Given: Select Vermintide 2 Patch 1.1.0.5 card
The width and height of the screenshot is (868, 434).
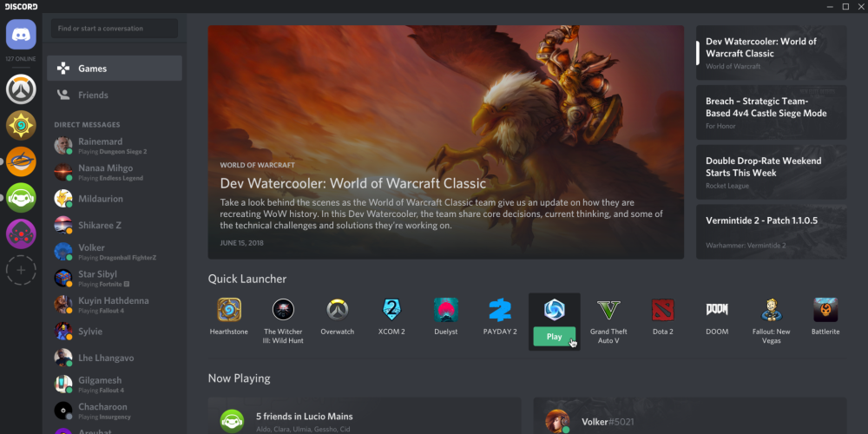Looking at the screenshot, I should pos(771,232).
